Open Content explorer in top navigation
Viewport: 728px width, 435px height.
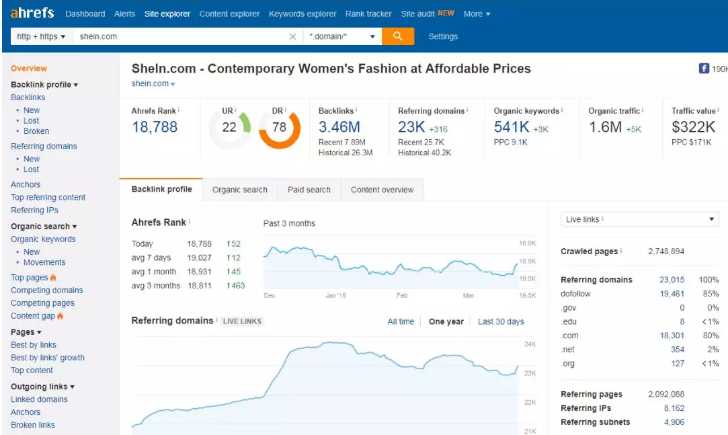(x=229, y=14)
